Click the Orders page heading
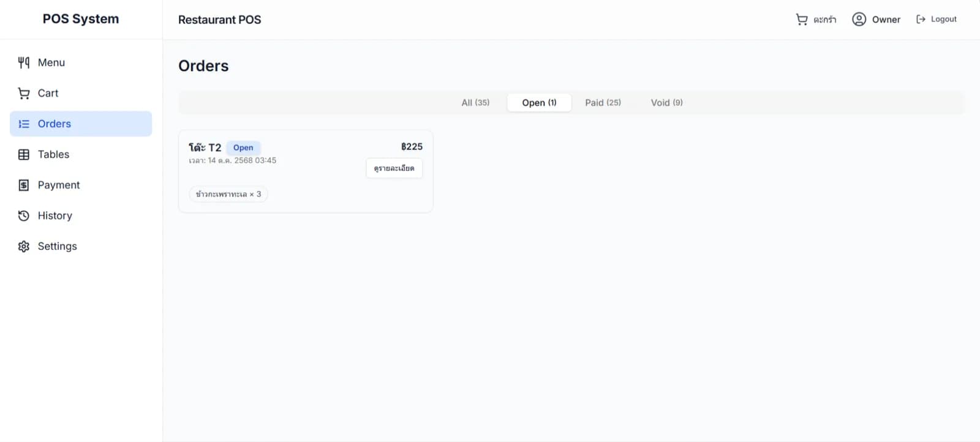Image resolution: width=980 pixels, height=442 pixels. 203,66
